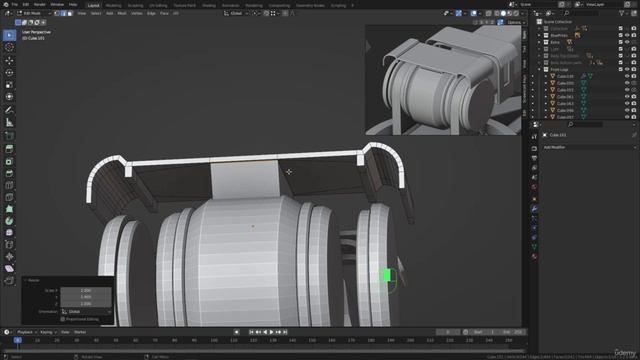The image size is (640, 360).
Task: Select the Add Cube tool
Action: (9, 136)
